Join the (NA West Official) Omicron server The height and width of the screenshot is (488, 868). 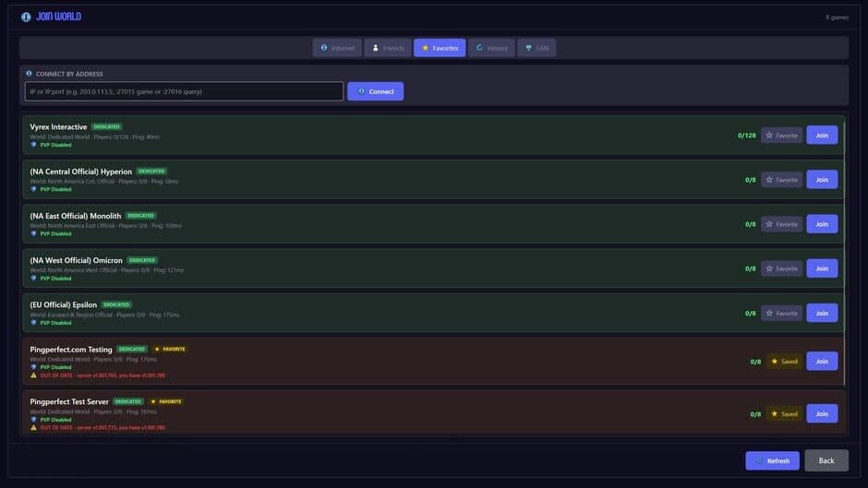tap(822, 268)
